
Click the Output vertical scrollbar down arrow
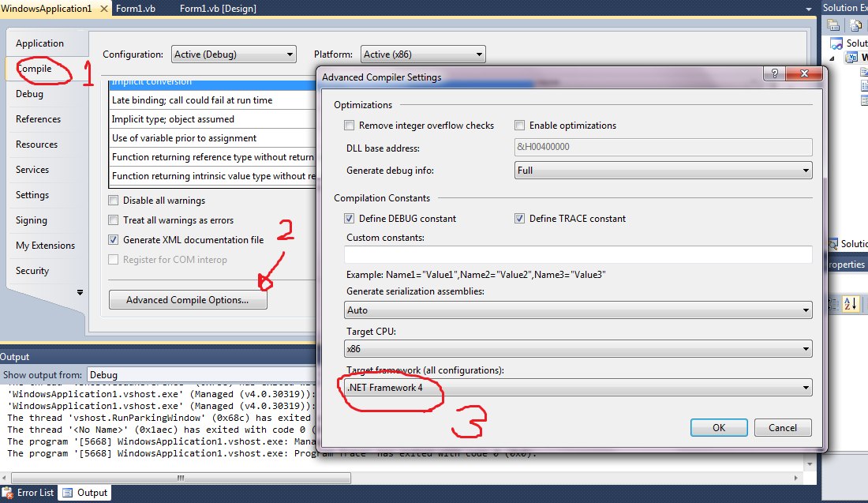point(810,464)
